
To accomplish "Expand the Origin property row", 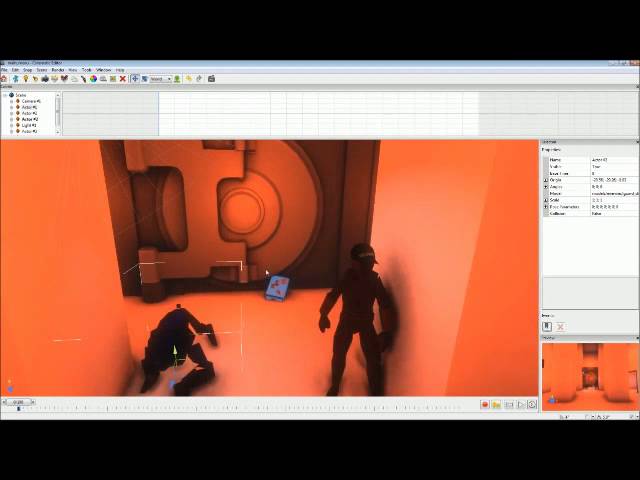I will [x=546, y=180].
